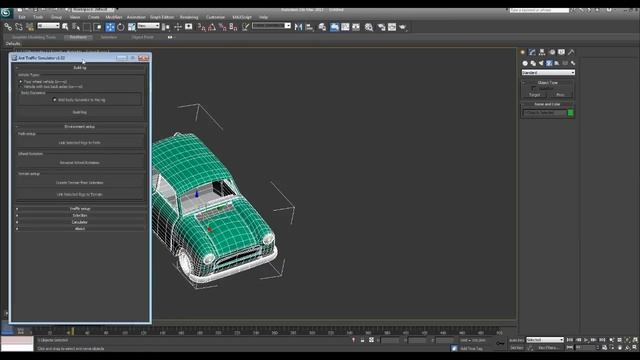Select the Geometry create category

[x=525, y=63]
